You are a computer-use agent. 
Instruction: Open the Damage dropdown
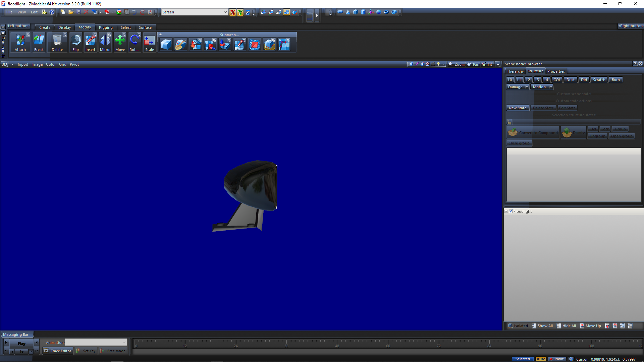pos(527,87)
